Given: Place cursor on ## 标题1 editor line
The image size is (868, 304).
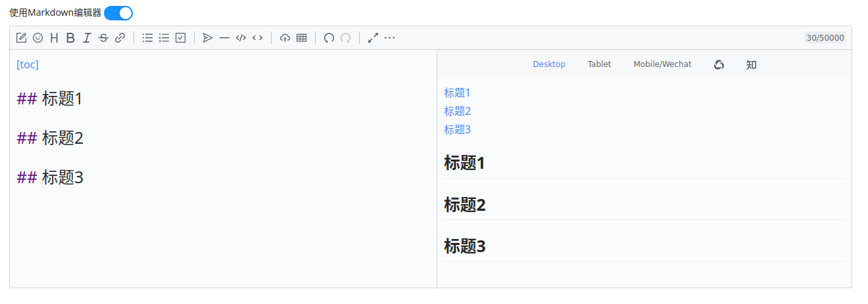Looking at the screenshot, I should (49, 99).
